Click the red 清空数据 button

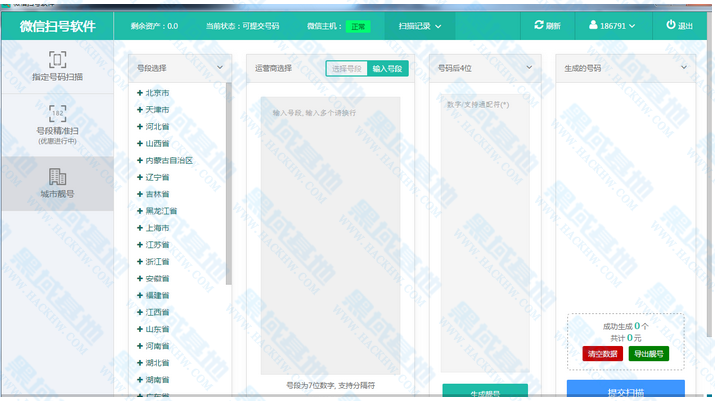(602, 354)
